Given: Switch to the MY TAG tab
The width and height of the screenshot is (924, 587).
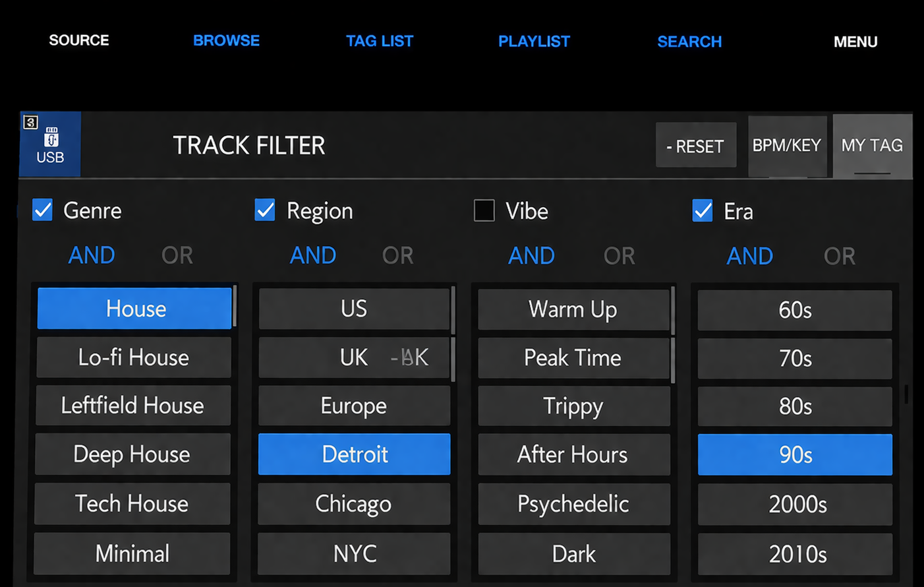Looking at the screenshot, I should point(871,146).
